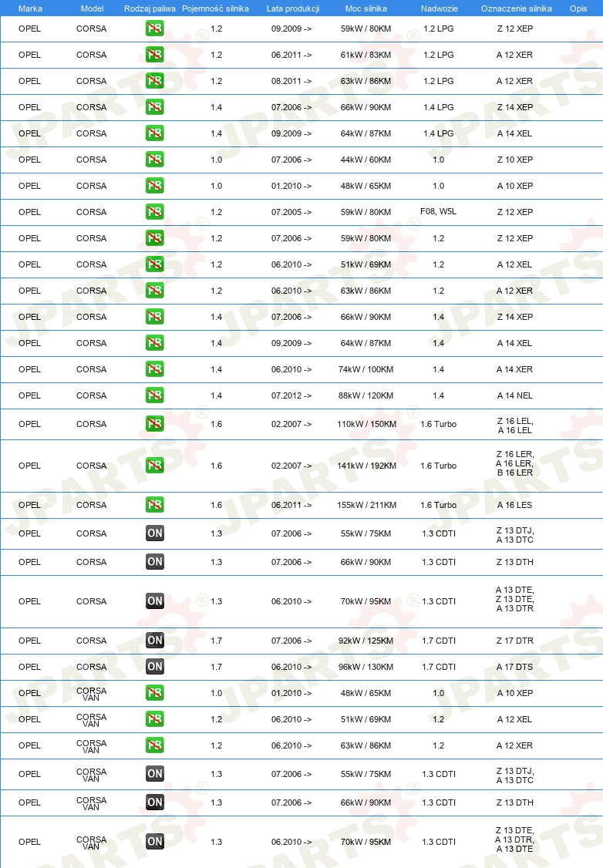Screen dimensions: 603x868
Task: Select the '07.2005 ->' production year cell
Action: (291, 212)
